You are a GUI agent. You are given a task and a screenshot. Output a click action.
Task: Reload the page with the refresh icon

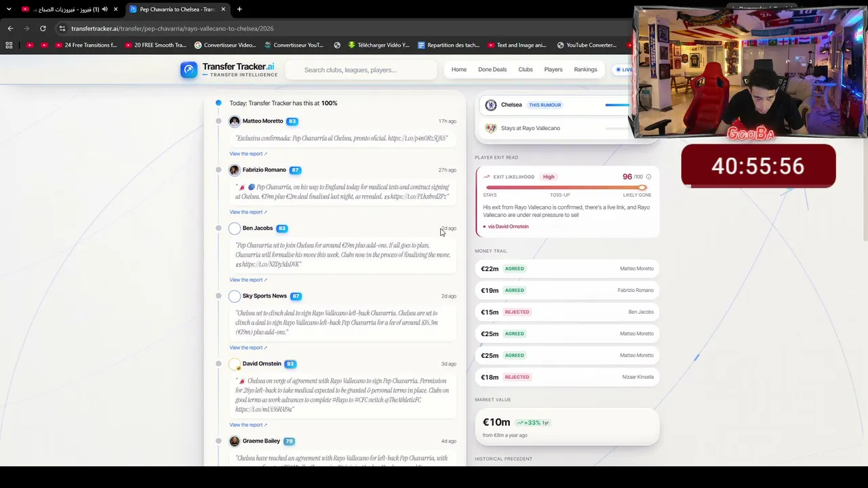coord(43,28)
